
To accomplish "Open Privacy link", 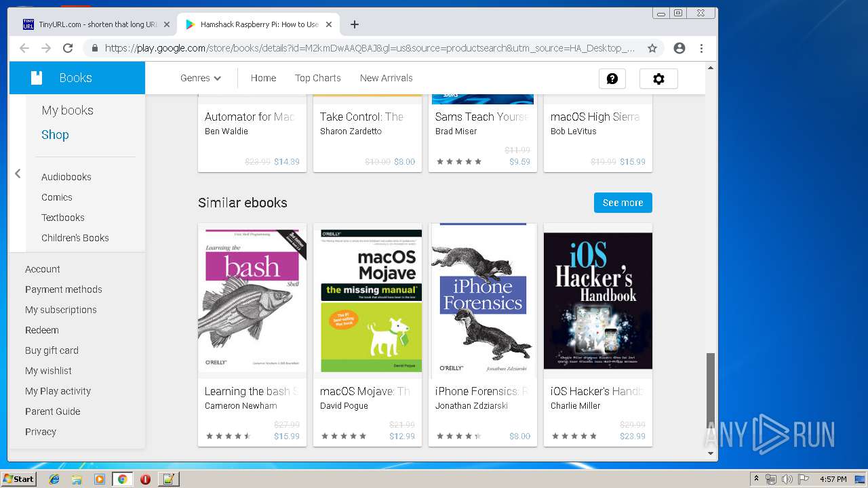I will click(x=41, y=432).
